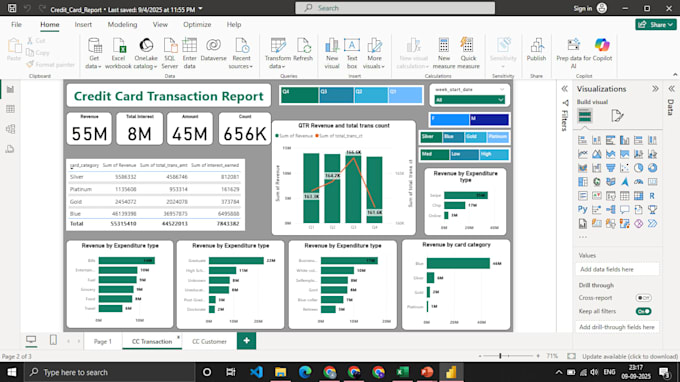
Task: Switch to Model view in sidebar
Action: point(10,129)
